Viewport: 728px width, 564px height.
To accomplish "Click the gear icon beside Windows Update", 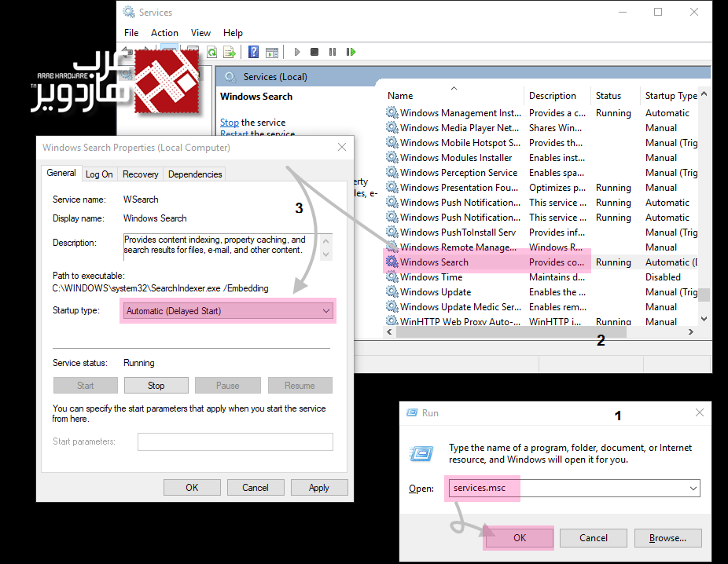I will (392, 291).
